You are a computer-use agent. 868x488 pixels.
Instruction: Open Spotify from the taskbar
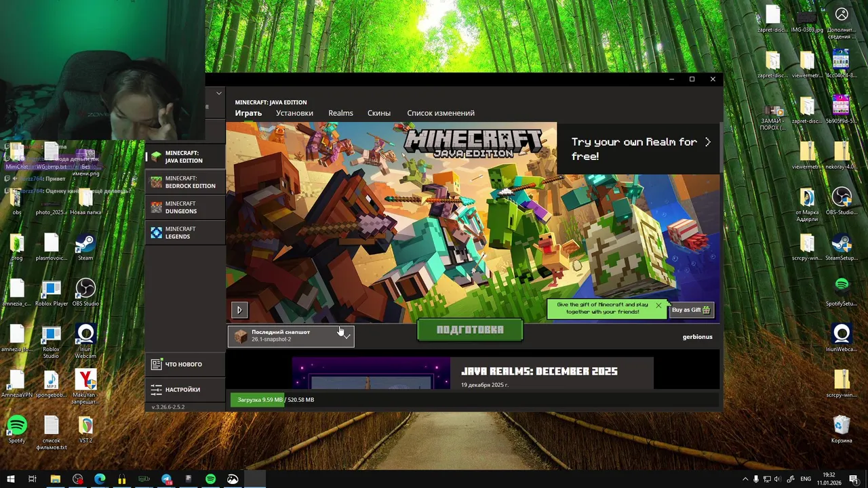210,479
